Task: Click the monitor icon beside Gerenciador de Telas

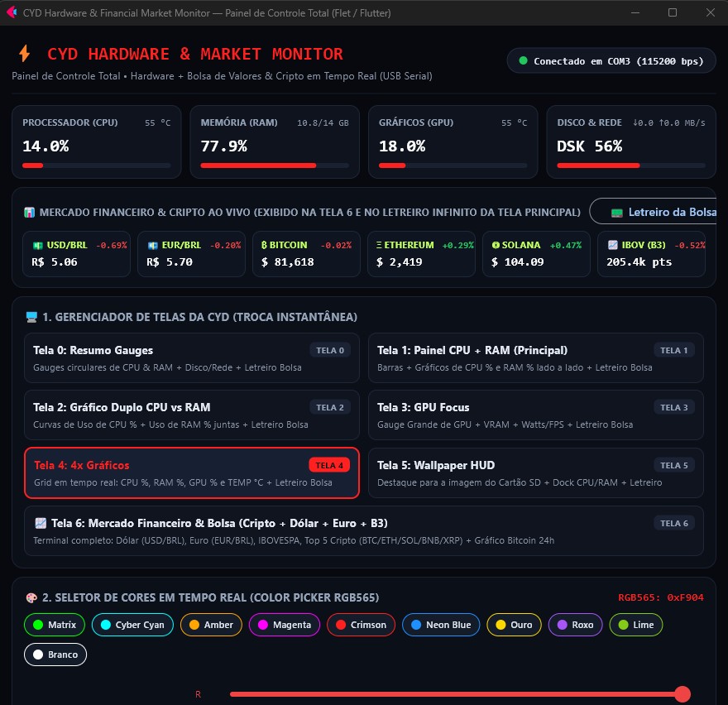Action: click(x=31, y=317)
